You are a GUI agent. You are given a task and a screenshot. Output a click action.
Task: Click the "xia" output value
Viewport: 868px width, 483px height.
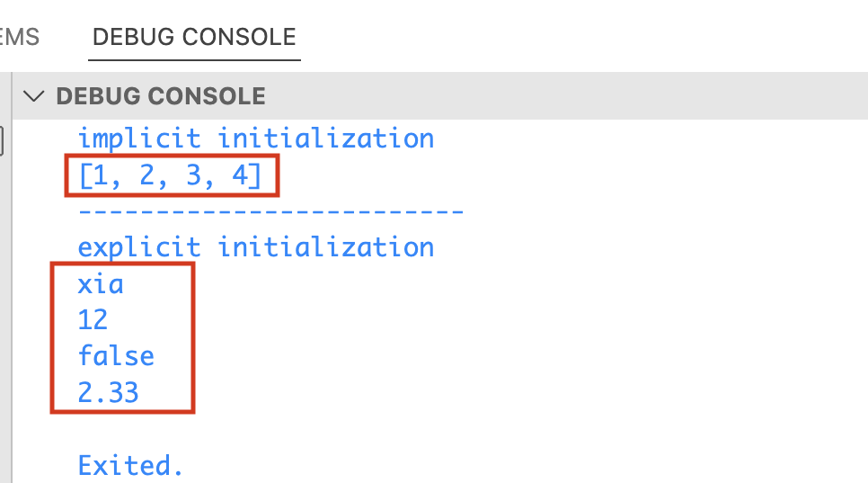pos(101,284)
